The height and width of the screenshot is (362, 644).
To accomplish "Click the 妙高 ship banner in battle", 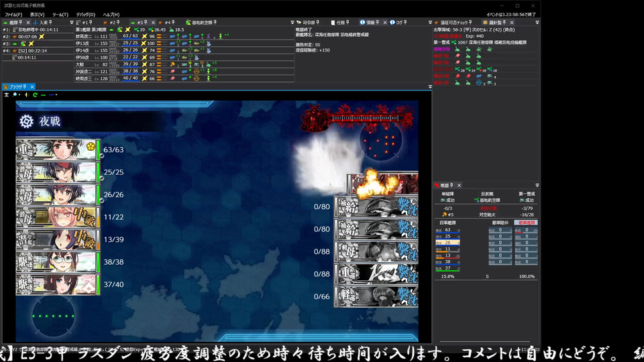I will tap(58, 149).
